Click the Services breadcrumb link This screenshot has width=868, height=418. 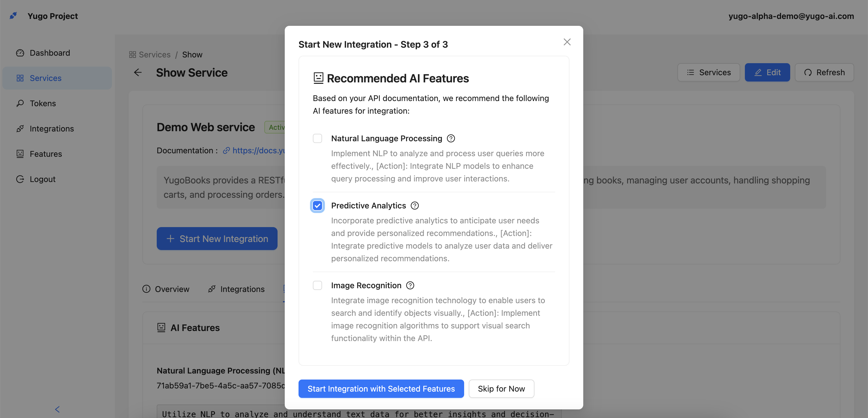(x=154, y=55)
